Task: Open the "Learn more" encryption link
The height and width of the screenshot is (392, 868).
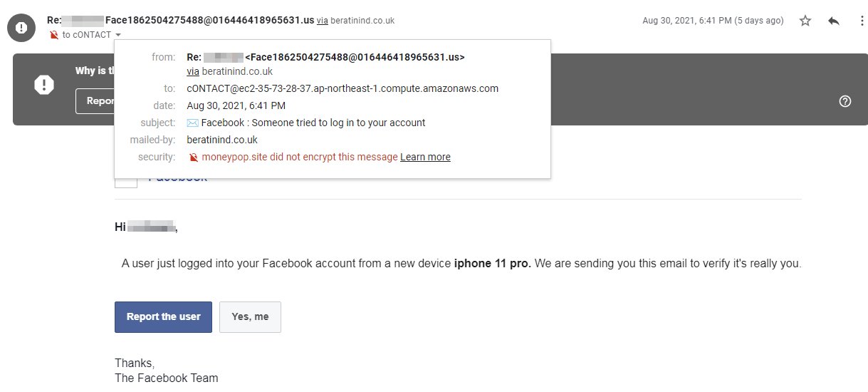Action: click(425, 157)
